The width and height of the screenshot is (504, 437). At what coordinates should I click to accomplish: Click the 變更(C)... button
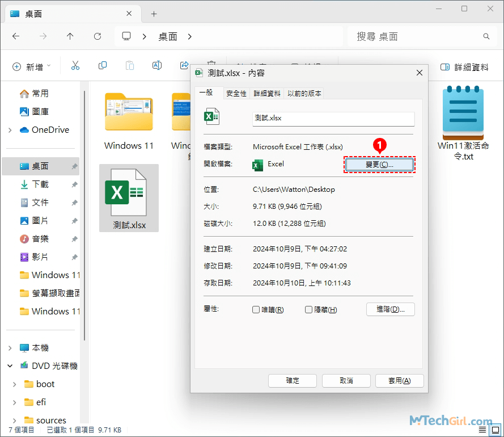[379, 165]
